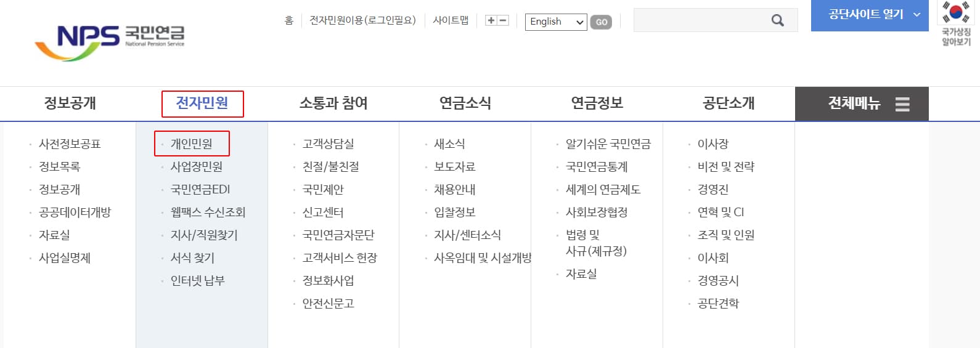Open 신고센터 item
This screenshot has height=348, width=980.
click(x=323, y=212)
